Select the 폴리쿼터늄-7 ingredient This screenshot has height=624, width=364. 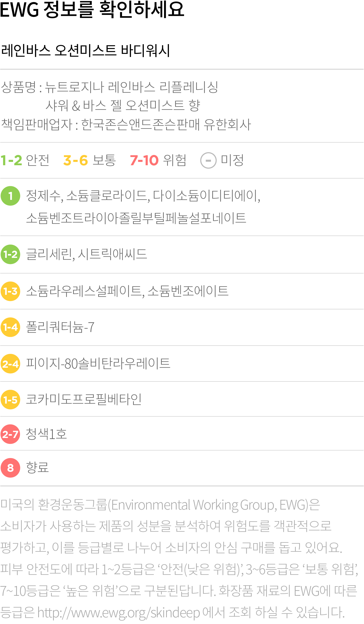pos(60,327)
